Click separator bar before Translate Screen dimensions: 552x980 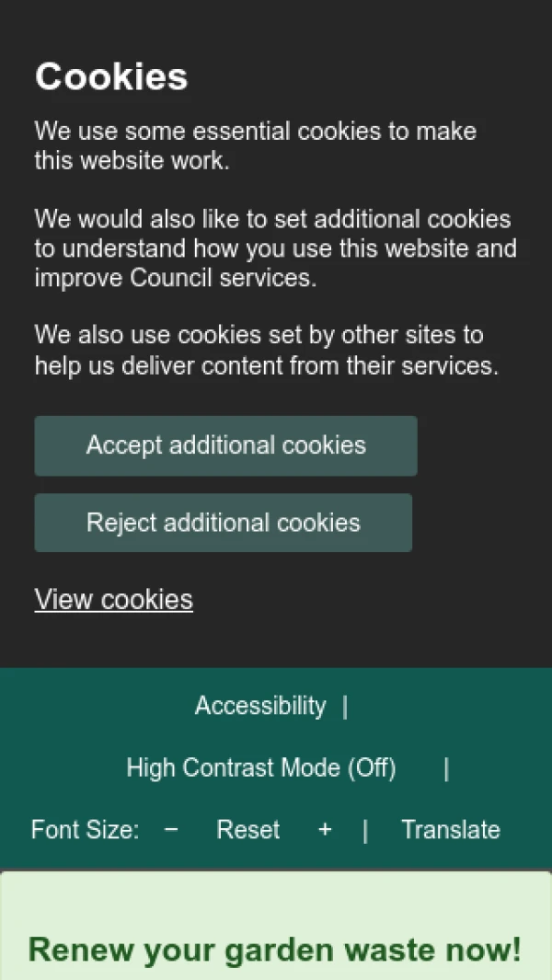pos(366,830)
